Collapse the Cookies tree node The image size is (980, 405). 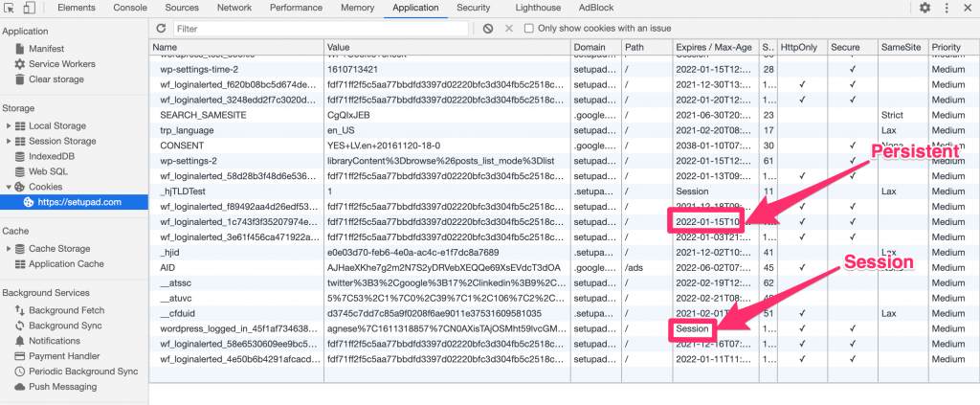10,187
